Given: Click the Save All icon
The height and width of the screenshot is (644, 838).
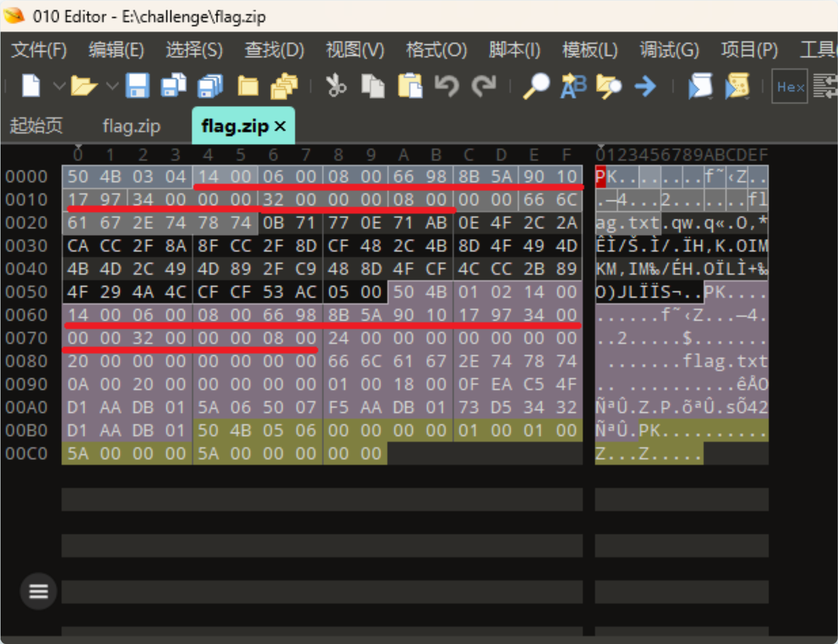Looking at the screenshot, I should [210, 86].
